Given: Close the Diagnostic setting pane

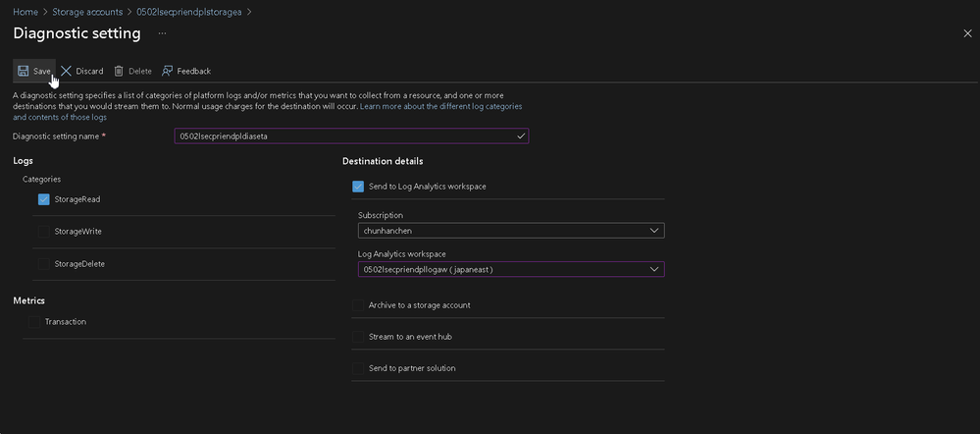Looking at the screenshot, I should [967, 33].
